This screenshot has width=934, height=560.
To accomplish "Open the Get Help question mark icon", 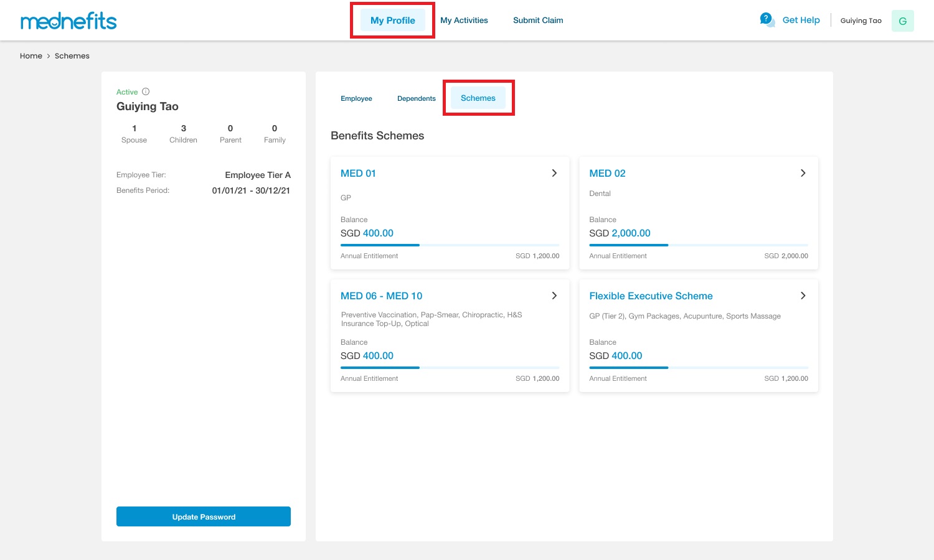I will (766, 19).
